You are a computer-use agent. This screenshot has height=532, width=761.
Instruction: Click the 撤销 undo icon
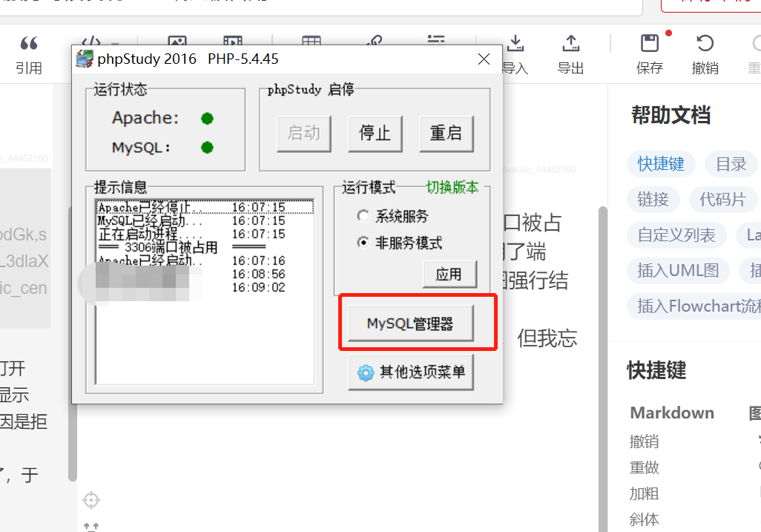pos(705,43)
